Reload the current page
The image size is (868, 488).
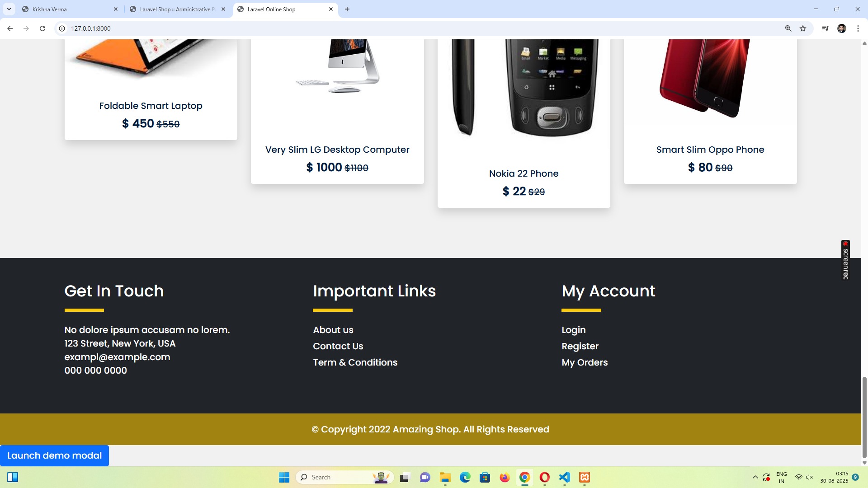click(42, 28)
